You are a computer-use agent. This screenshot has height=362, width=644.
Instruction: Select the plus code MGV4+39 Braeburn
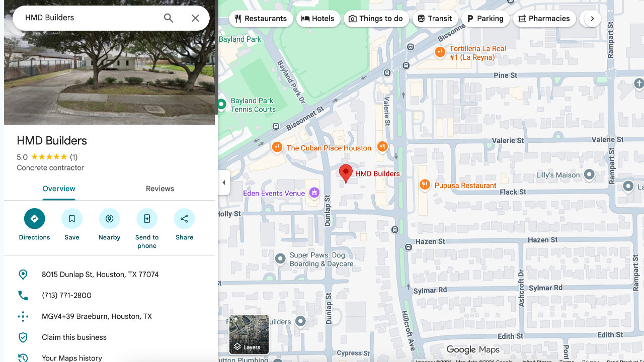click(x=97, y=316)
